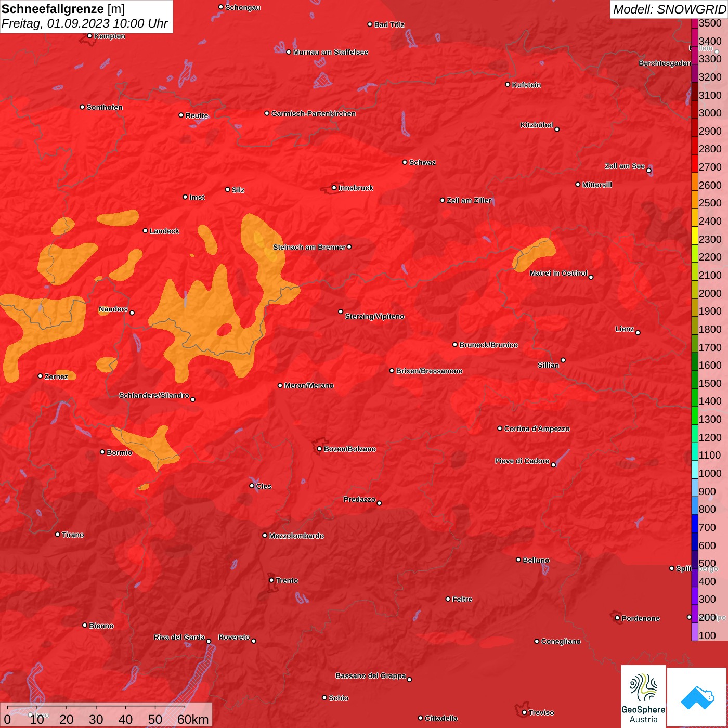This screenshot has height=728, width=728.
Task: Click the 2500 orange legend swatch
Action: coord(695,199)
